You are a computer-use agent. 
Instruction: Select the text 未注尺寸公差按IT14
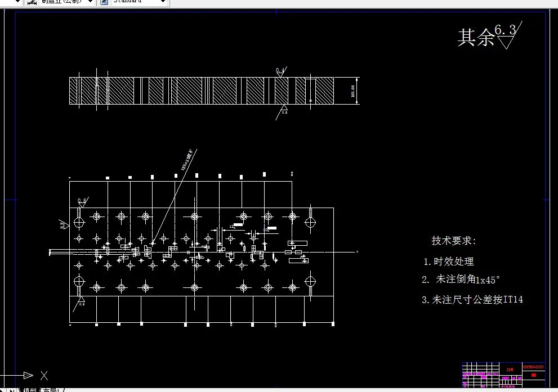[477, 300]
